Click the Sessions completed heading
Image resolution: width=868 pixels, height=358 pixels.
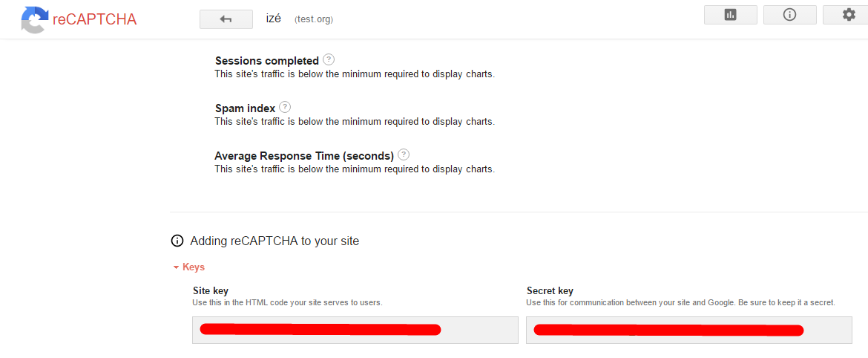click(x=266, y=61)
